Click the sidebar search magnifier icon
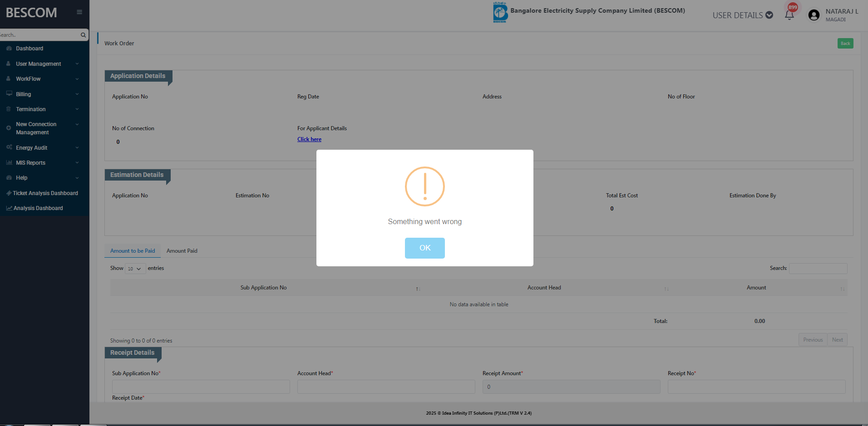Viewport: 868px width, 426px height. point(83,35)
